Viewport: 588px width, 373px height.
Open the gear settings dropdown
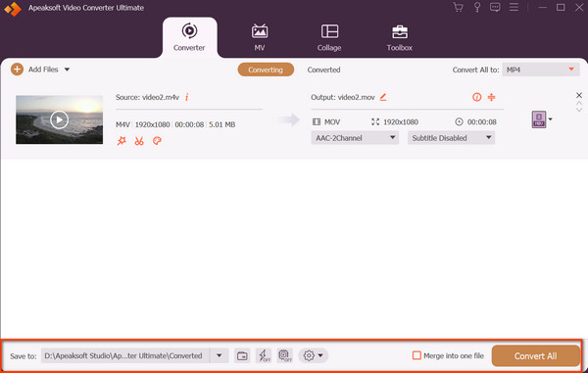[x=314, y=355]
